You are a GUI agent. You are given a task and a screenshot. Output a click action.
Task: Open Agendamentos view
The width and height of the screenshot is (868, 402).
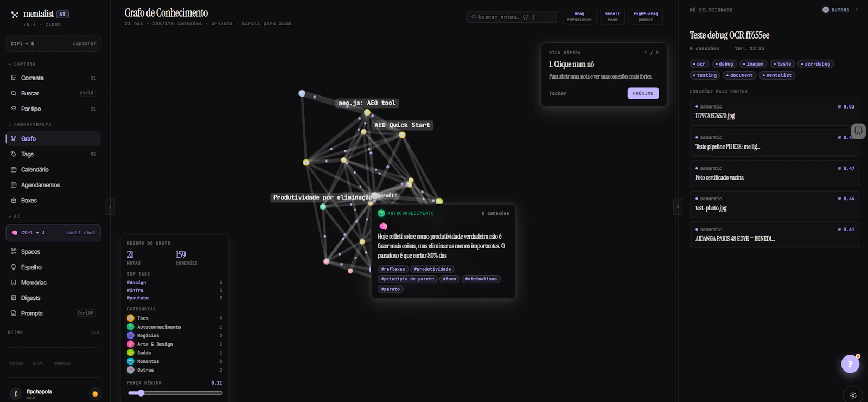(x=53, y=185)
